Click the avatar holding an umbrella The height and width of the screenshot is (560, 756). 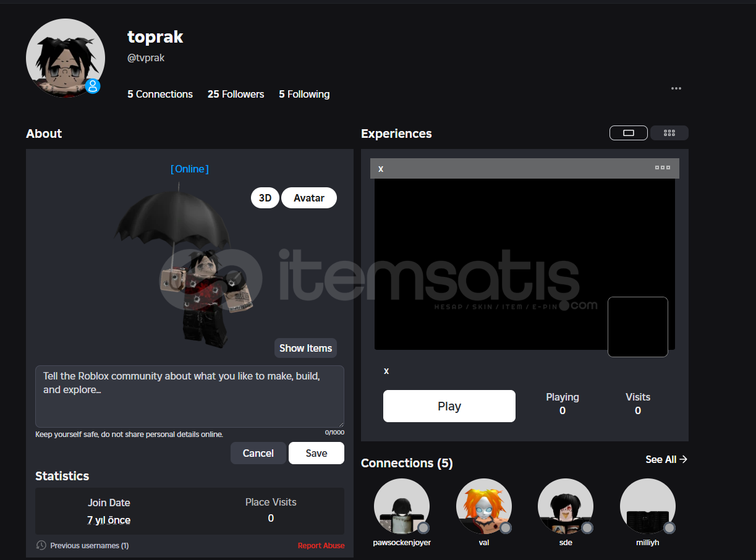185,266
